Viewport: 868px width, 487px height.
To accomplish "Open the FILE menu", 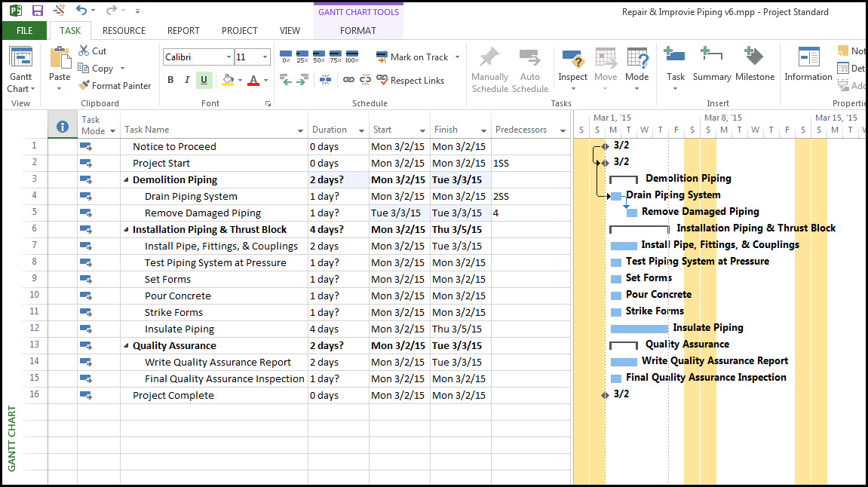I will (x=24, y=30).
